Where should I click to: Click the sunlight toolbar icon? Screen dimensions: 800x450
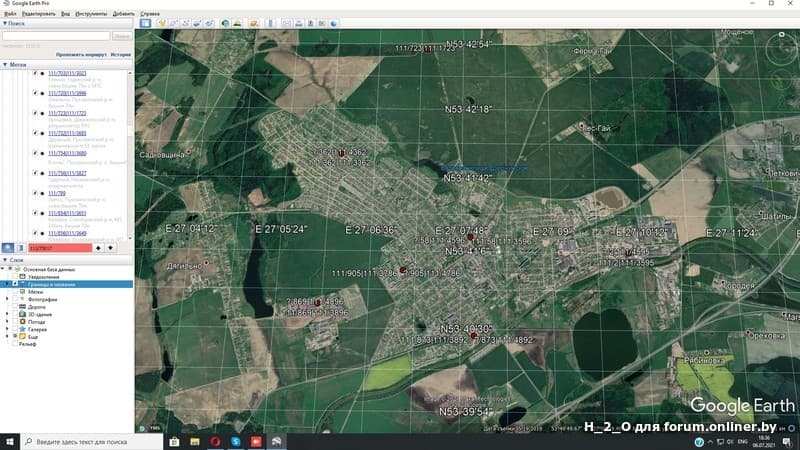239,22
